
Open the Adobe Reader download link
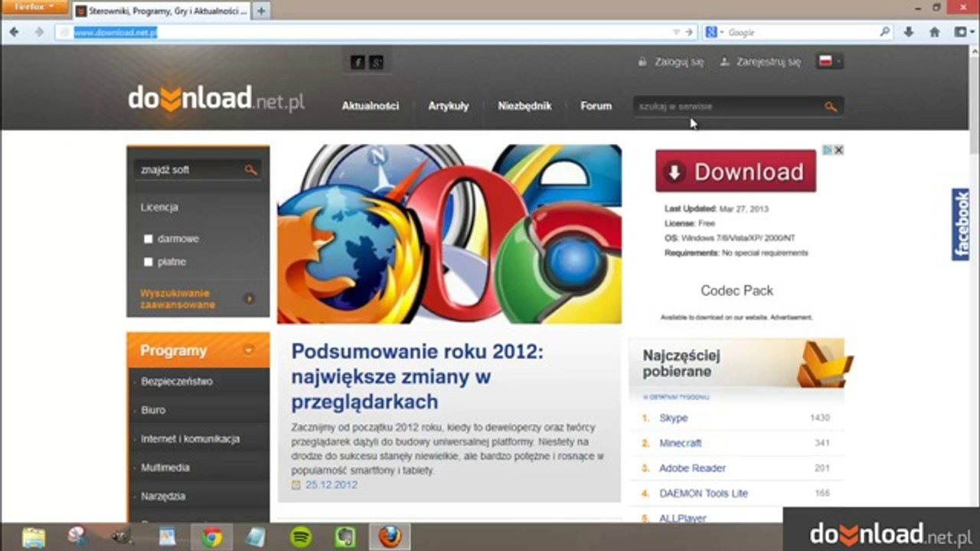pos(692,468)
